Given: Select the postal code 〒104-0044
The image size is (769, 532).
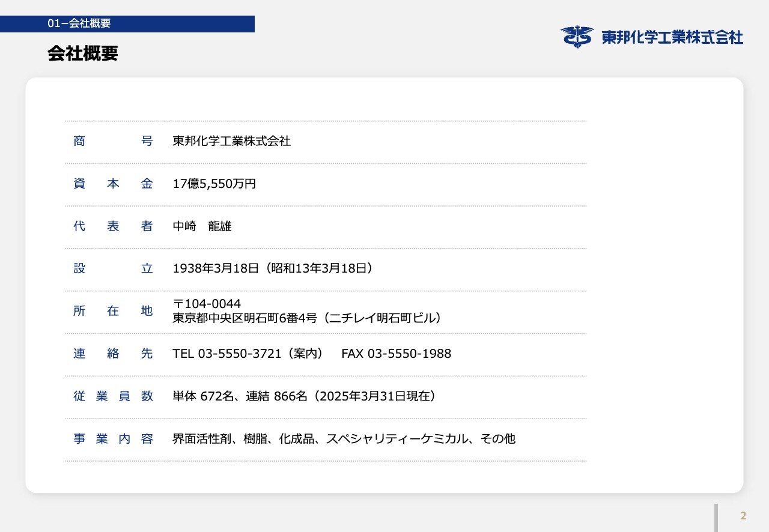Looking at the screenshot, I should [x=207, y=304].
